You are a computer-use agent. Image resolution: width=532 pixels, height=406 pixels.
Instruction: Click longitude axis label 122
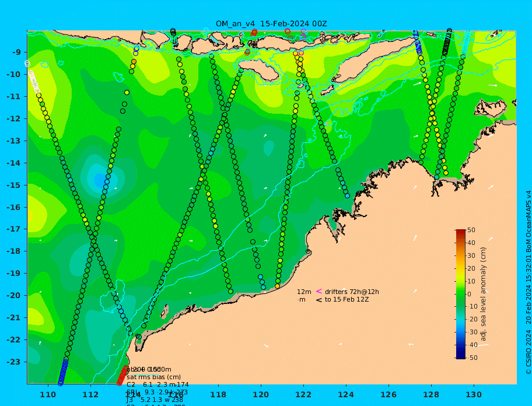(x=303, y=394)
